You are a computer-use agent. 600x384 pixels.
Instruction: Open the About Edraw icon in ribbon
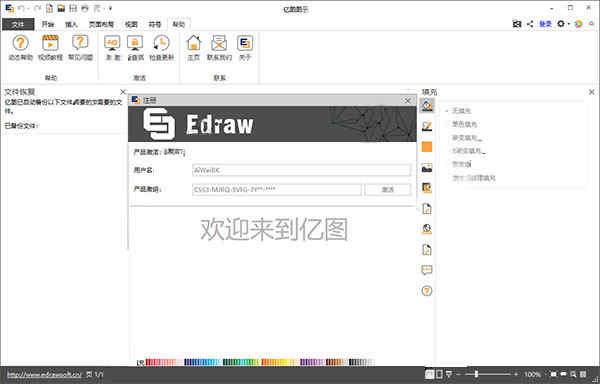pyautogui.click(x=245, y=43)
